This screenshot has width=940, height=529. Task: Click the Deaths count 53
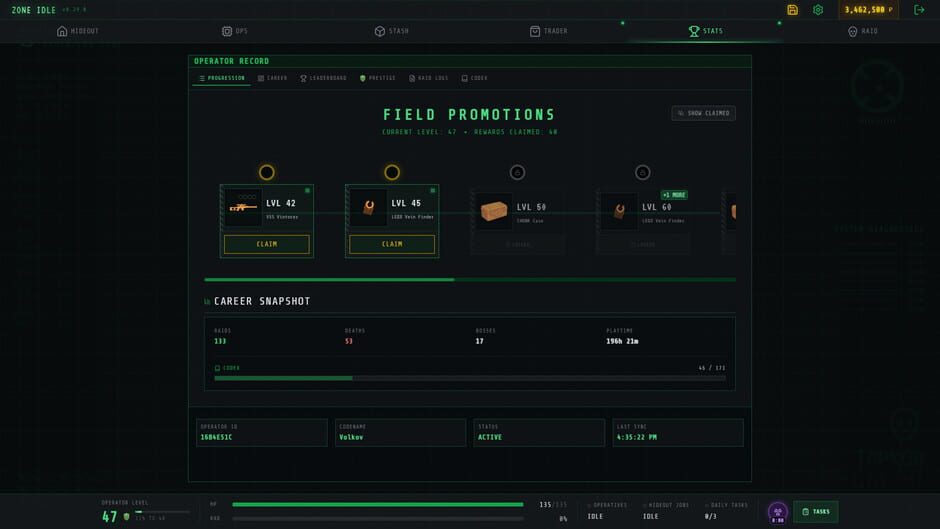[349, 341]
